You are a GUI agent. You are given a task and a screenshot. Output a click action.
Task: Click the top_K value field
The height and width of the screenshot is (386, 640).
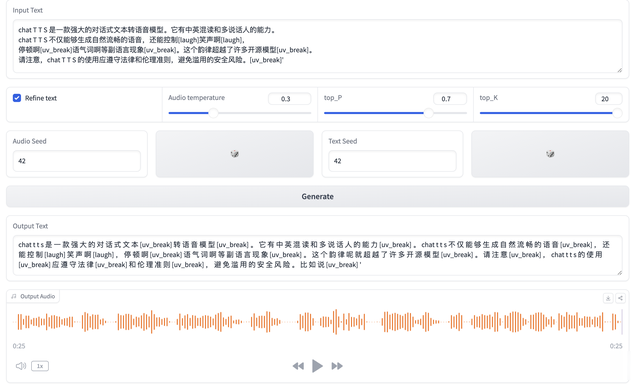coord(609,99)
